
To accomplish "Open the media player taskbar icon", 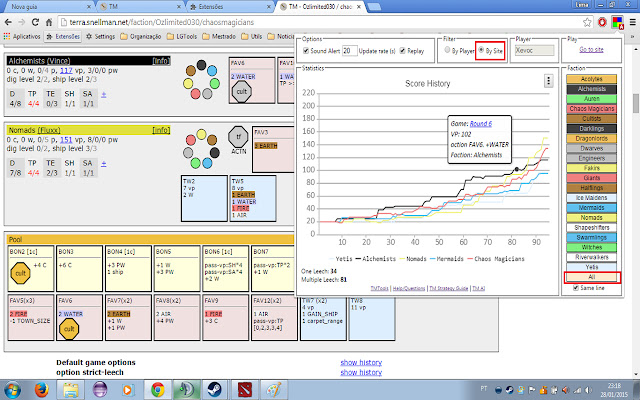I will pos(128,390).
